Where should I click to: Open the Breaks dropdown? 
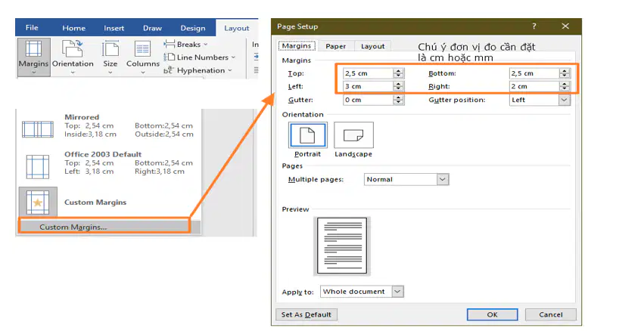point(185,45)
